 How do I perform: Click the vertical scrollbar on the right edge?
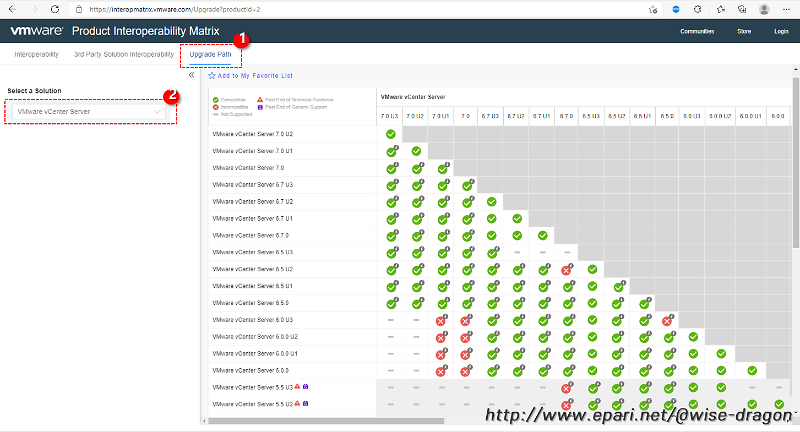796,161
